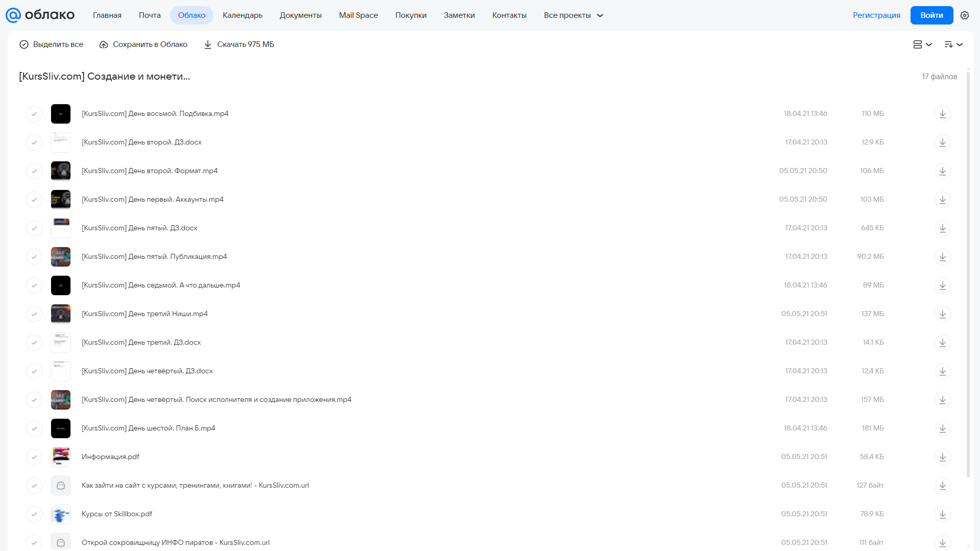Expand the Все проекты dropdown
Image resolution: width=980 pixels, height=551 pixels.
click(x=573, y=15)
